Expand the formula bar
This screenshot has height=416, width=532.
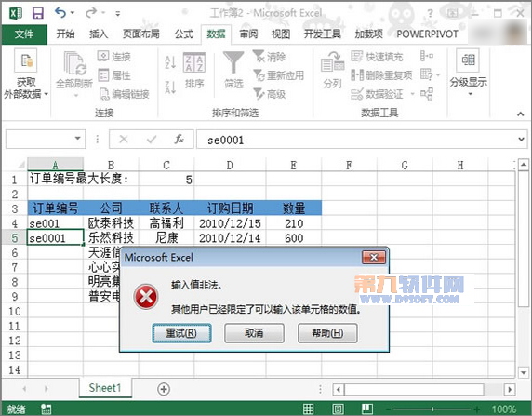pos(522,140)
